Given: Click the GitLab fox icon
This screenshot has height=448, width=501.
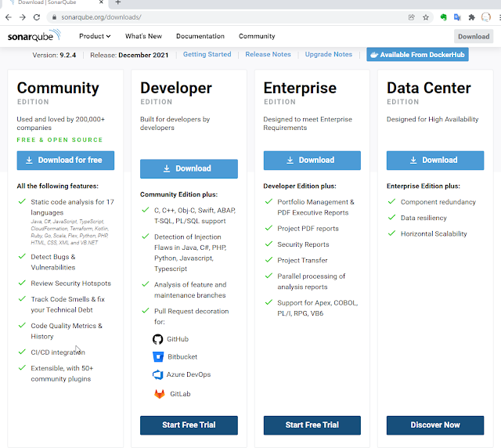Looking at the screenshot, I should point(160,394).
